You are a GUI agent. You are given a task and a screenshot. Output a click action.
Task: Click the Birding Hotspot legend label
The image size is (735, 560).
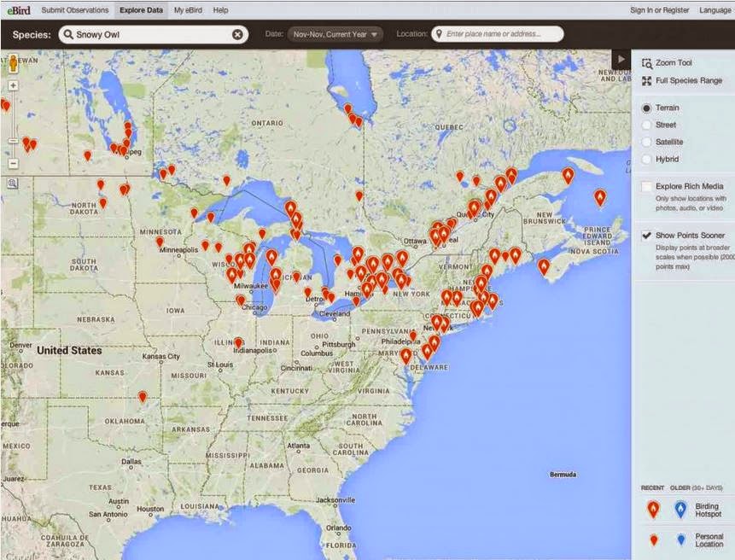tap(708, 510)
